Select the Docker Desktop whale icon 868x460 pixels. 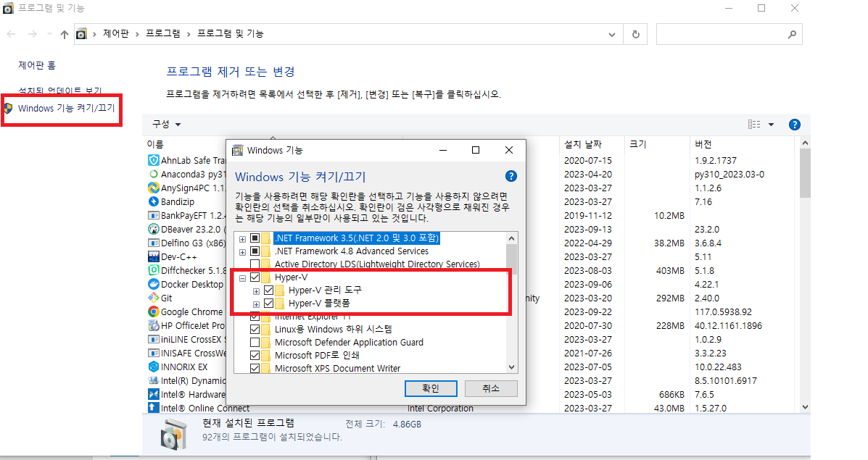click(x=153, y=284)
